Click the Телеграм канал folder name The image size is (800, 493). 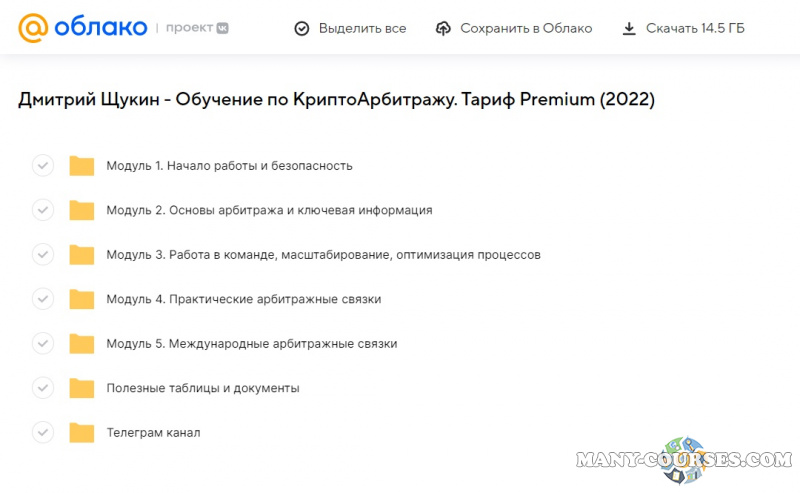[x=153, y=433]
